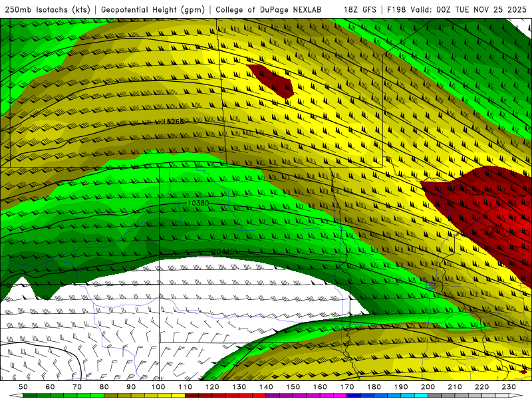
Task: Click the 120 value on the color scale
Action: pyautogui.click(x=212, y=387)
